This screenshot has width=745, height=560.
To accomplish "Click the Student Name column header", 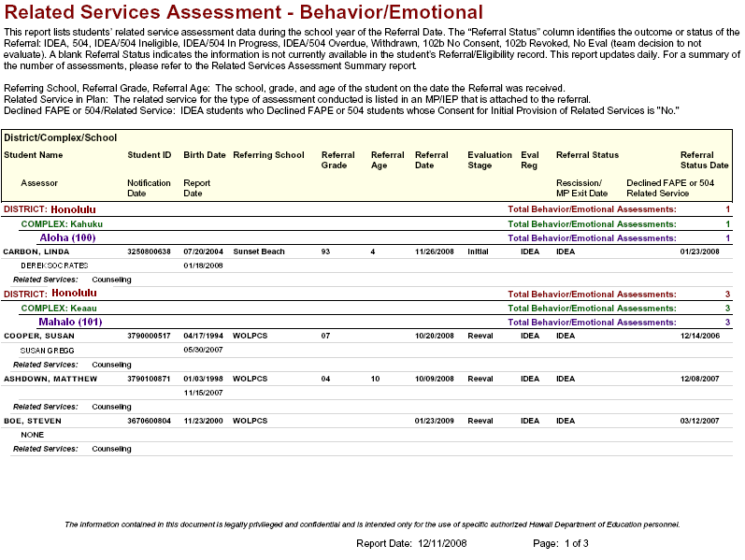I will point(34,155).
